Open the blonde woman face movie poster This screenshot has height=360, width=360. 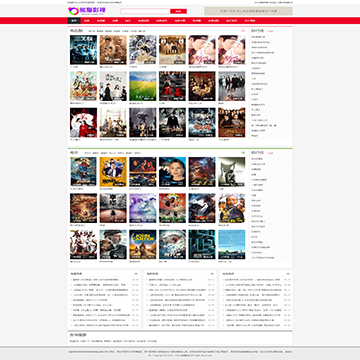[x=172, y=172]
